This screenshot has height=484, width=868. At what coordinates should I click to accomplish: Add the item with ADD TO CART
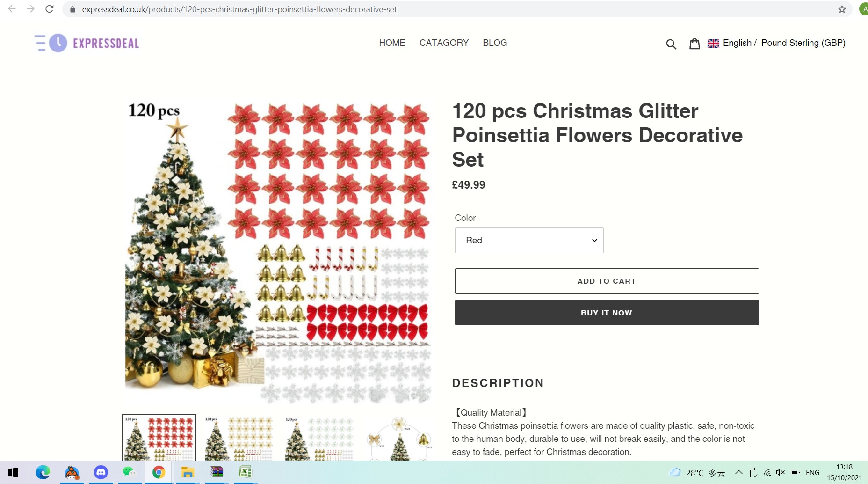(x=607, y=281)
